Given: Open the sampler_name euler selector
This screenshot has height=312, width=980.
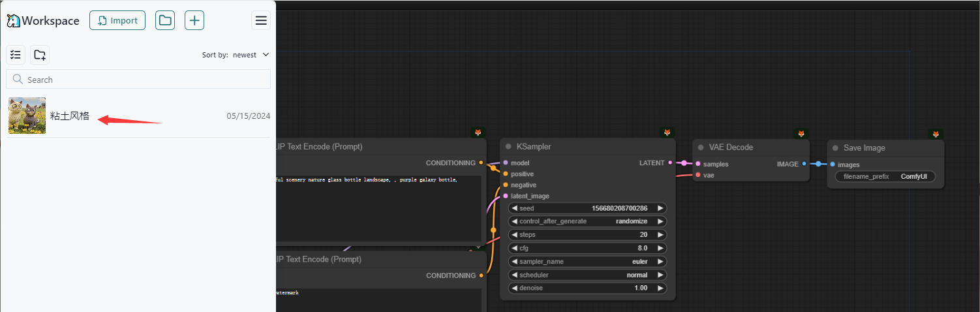Looking at the screenshot, I should [587, 262].
